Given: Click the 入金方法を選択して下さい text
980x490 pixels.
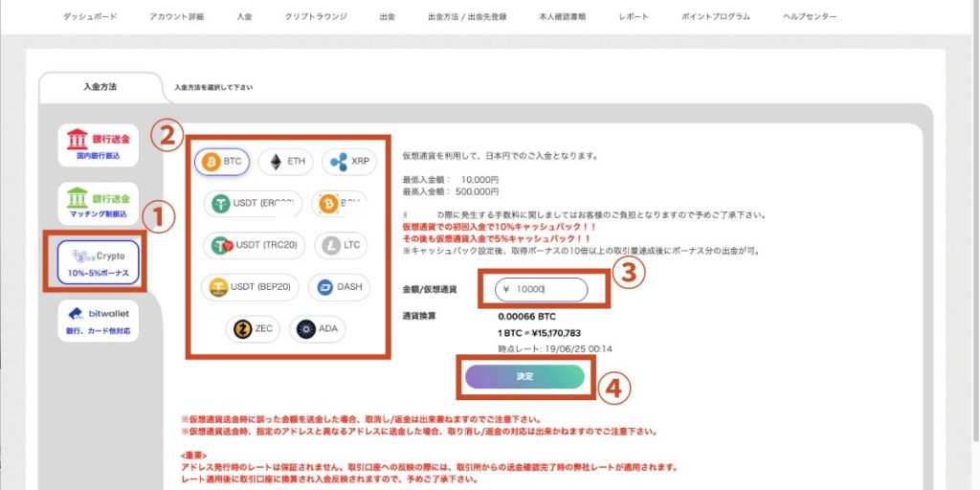Looking at the screenshot, I should (213, 87).
